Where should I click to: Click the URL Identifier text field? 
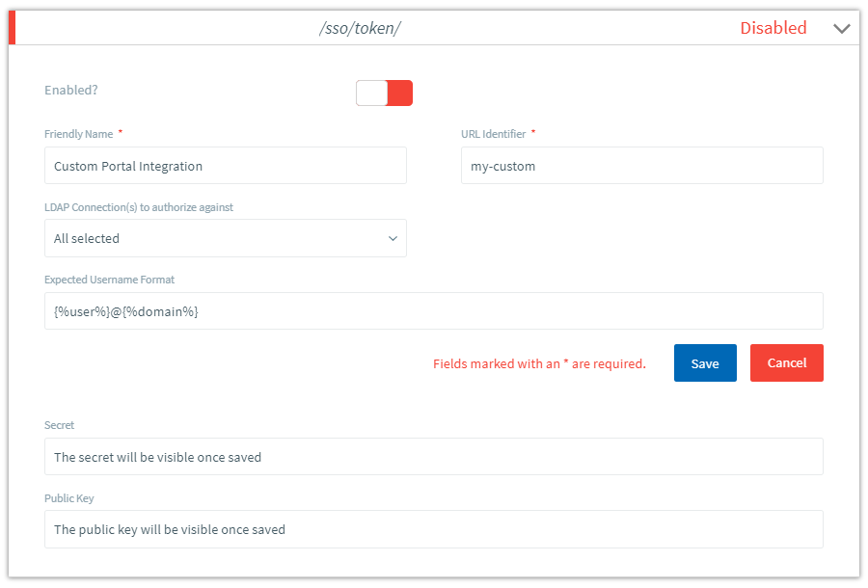point(641,166)
